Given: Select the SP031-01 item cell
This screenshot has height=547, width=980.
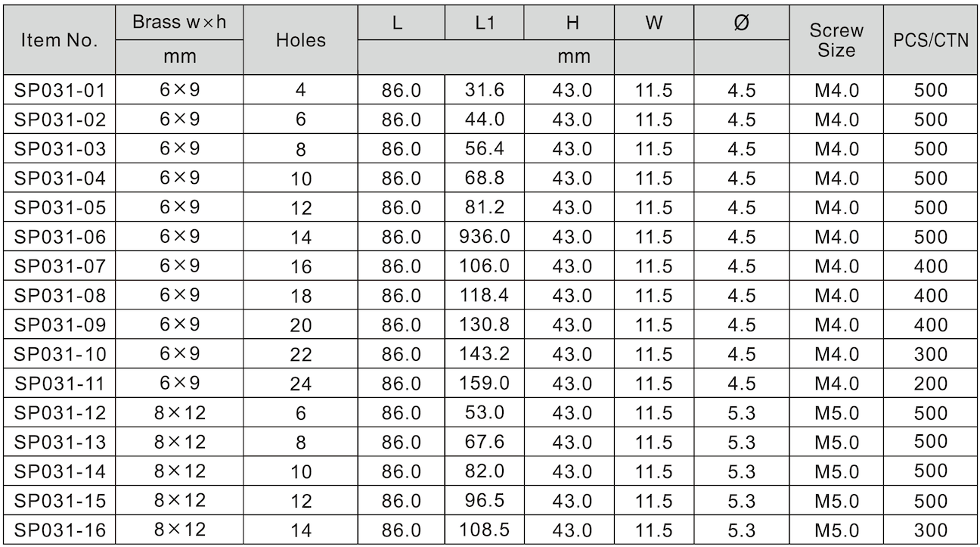Looking at the screenshot, I should pyautogui.click(x=58, y=90).
